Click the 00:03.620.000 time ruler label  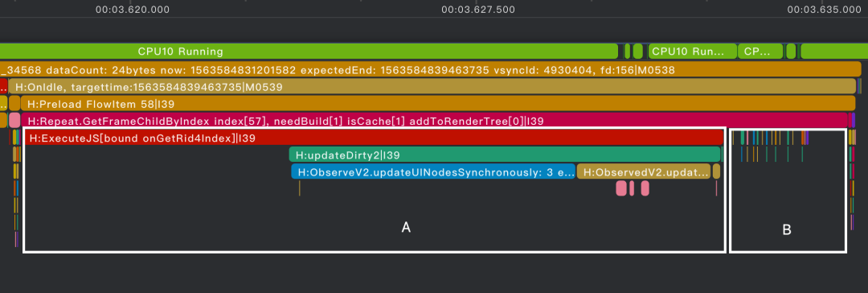pos(133,10)
